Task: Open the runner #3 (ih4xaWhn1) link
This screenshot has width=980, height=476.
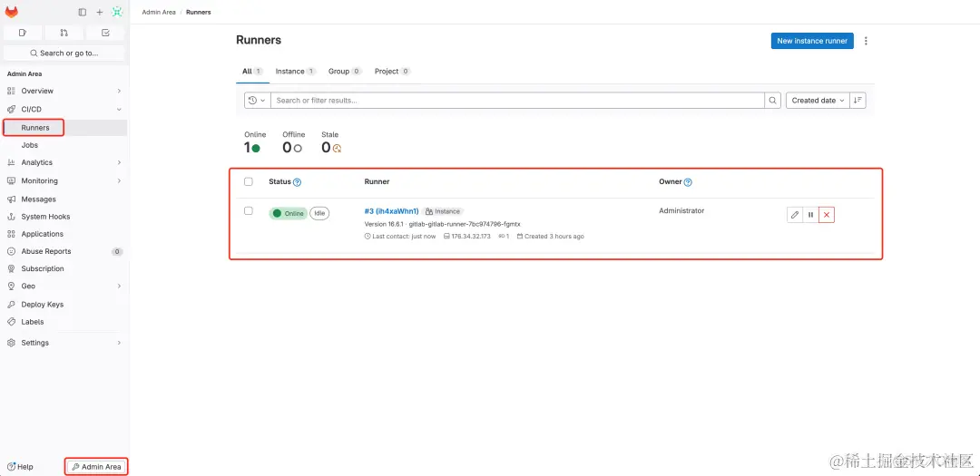Action: pos(391,212)
